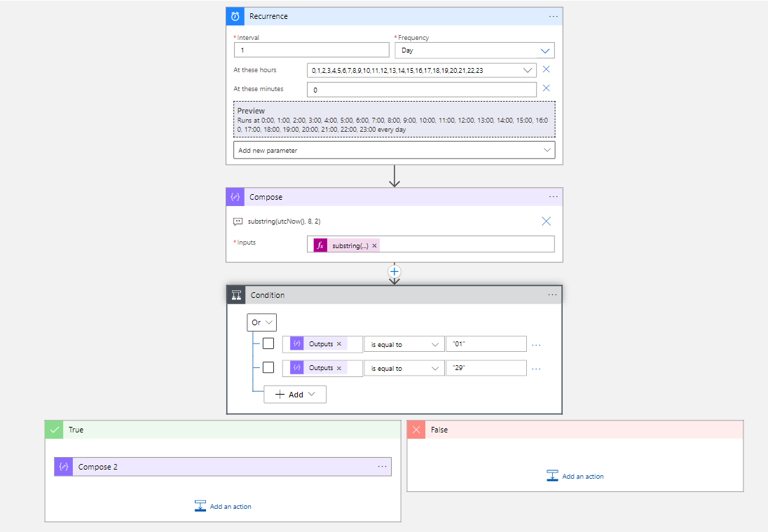Select the Compose 2 action icon

pos(63,466)
